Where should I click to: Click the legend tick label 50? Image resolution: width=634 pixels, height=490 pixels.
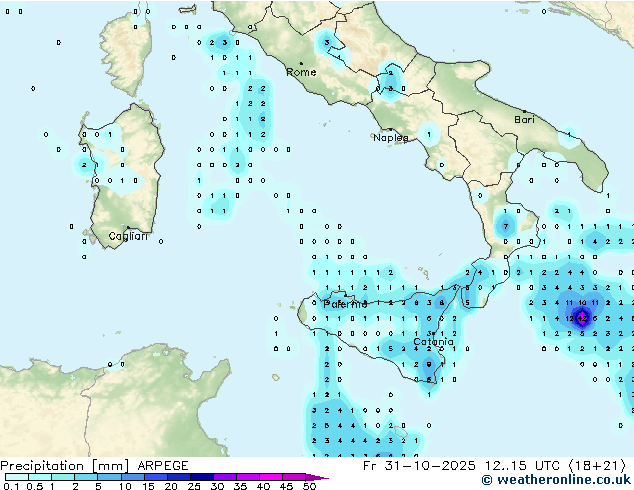[x=309, y=486]
